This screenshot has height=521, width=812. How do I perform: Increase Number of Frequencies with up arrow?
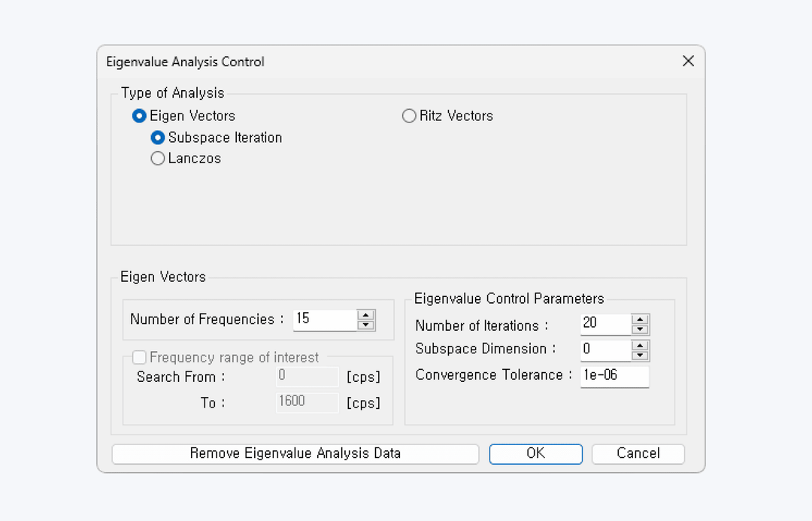365,315
